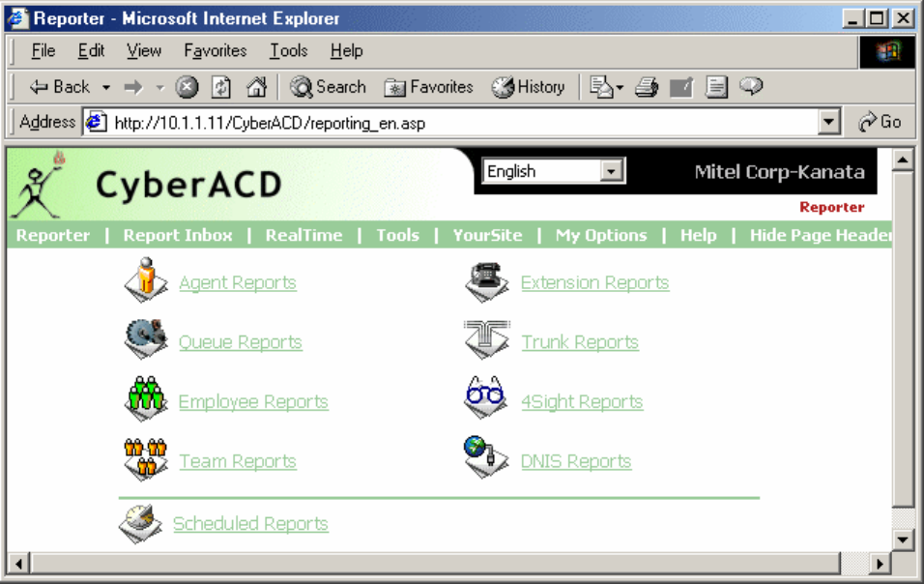The width and height of the screenshot is (924, 584).
Task: Click the Team Reports group icon
Action: pos(146,458)
